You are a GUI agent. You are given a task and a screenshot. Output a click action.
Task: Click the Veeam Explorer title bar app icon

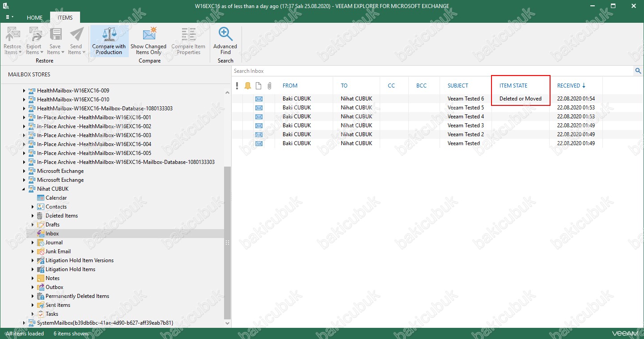pyautogui.click(x=6, y=6)
